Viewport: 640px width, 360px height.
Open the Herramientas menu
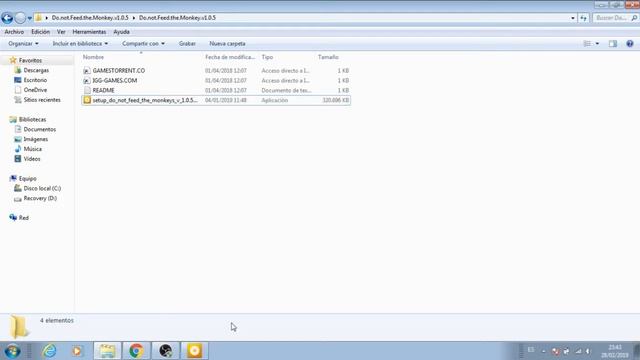[89, 32]
